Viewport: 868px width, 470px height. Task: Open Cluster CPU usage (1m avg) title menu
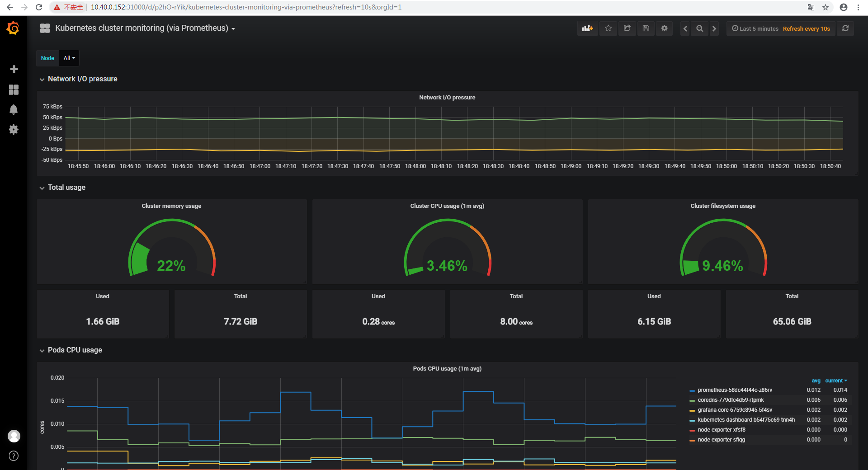pos(447,206)
